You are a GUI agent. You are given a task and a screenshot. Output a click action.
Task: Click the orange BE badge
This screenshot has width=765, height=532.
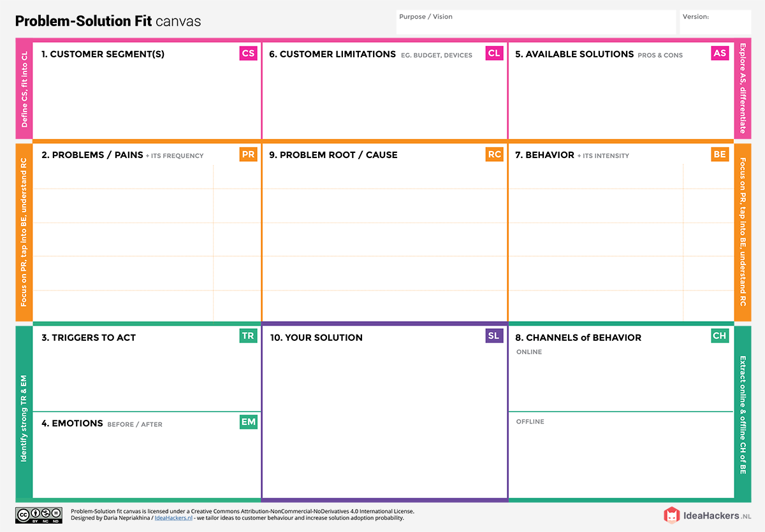(720, 154)
